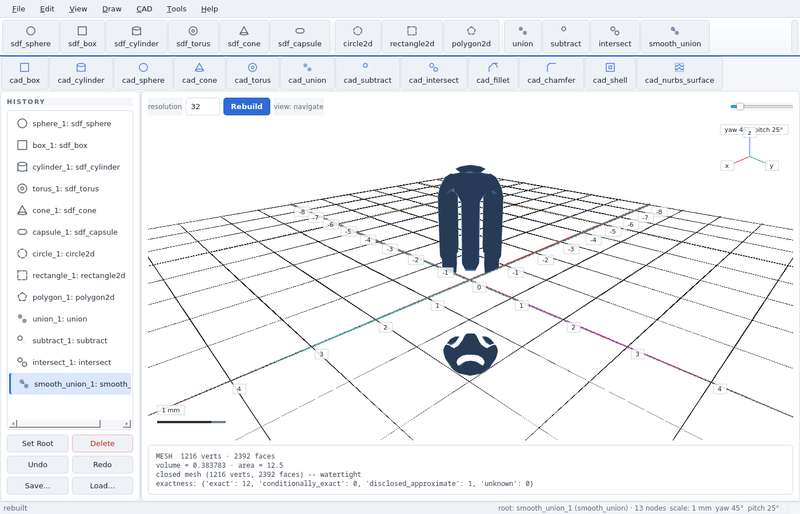Click the Undo button

[37, 464]
